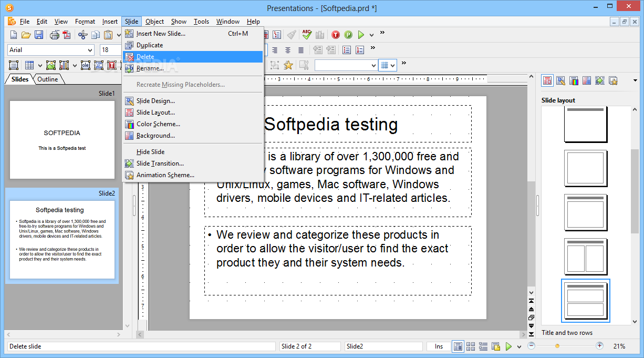
Task: Click the thesaurus books icon
Action: 320,35
